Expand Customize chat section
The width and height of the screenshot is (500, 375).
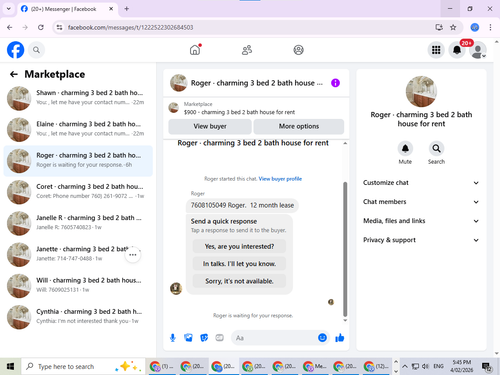421,183
